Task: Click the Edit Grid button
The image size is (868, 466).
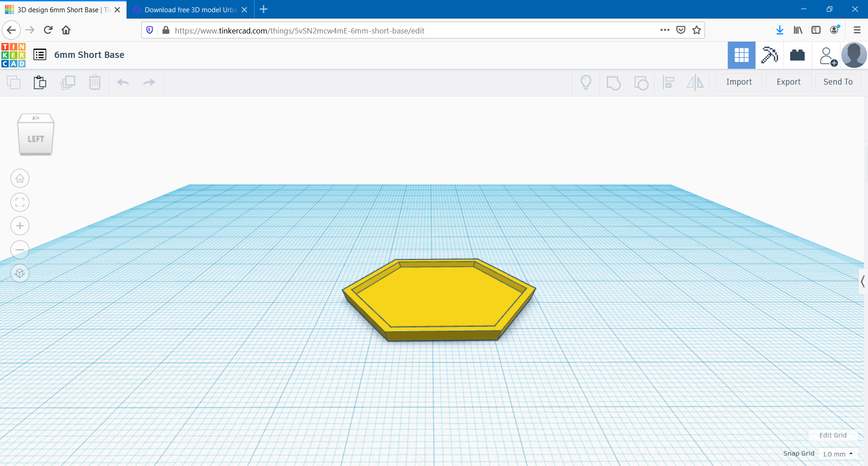Action: [833, 435]
